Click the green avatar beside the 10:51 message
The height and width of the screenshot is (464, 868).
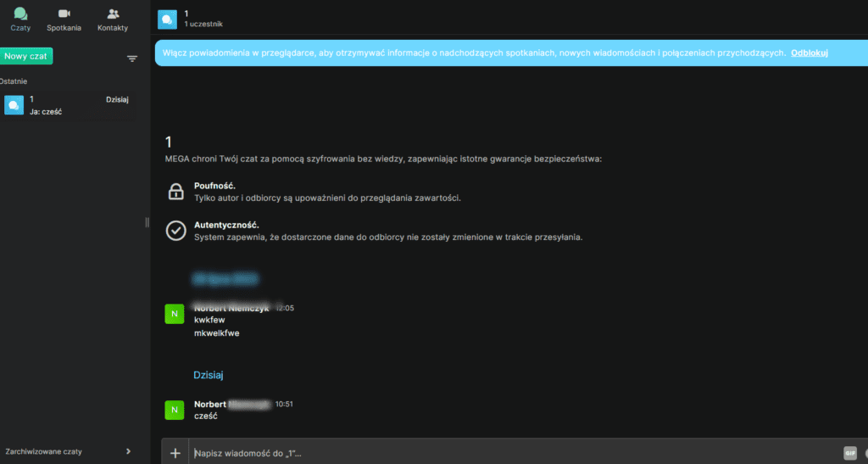point(174,410)
